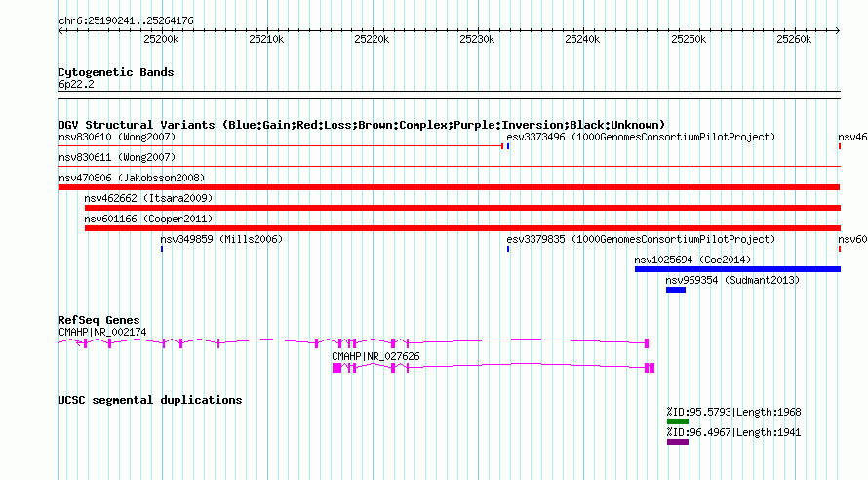This screenshot has height=480, width=868.
Task: Click the nsv830610 (Wong2007) thin red line
Action: pos(281,146)
